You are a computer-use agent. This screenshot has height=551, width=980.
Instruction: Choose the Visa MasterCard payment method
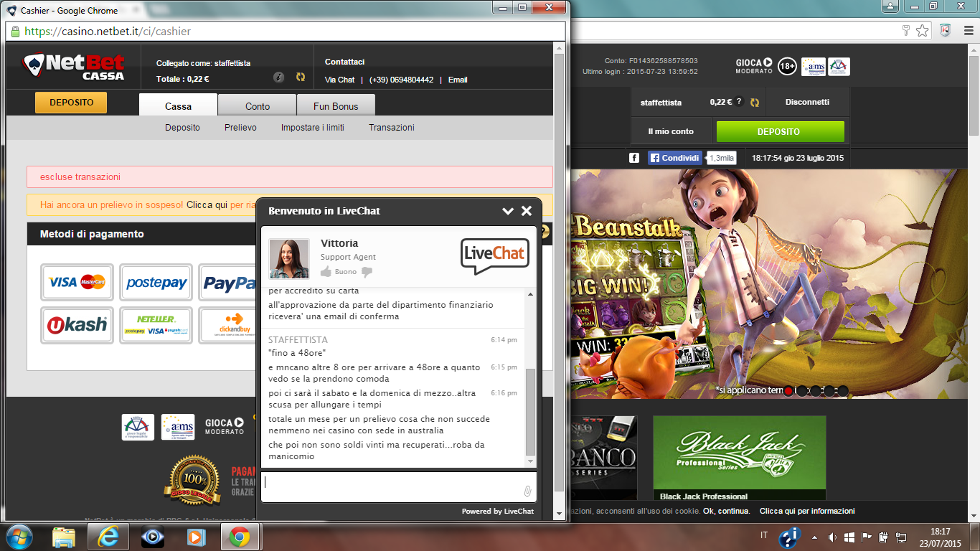[x=77, y=283]
